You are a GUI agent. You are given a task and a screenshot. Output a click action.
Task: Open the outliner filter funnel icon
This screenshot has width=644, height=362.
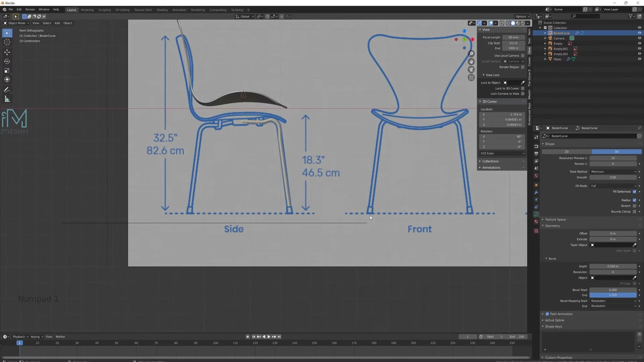tap(631, 16)
